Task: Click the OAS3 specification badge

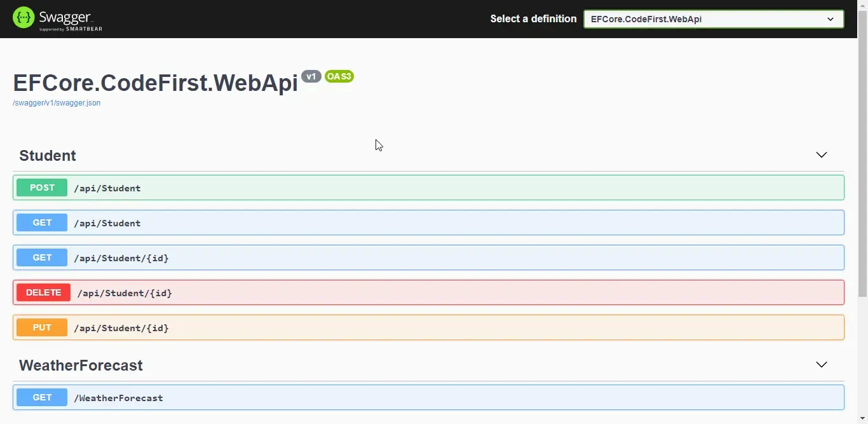Action: click(x=339, y=76)
